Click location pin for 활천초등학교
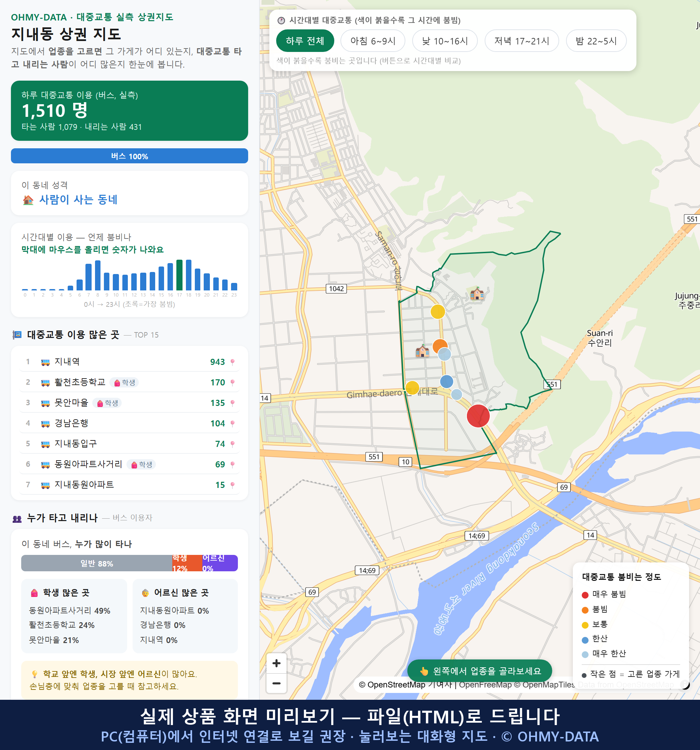 pyautogui.click(x=232, y=383)
